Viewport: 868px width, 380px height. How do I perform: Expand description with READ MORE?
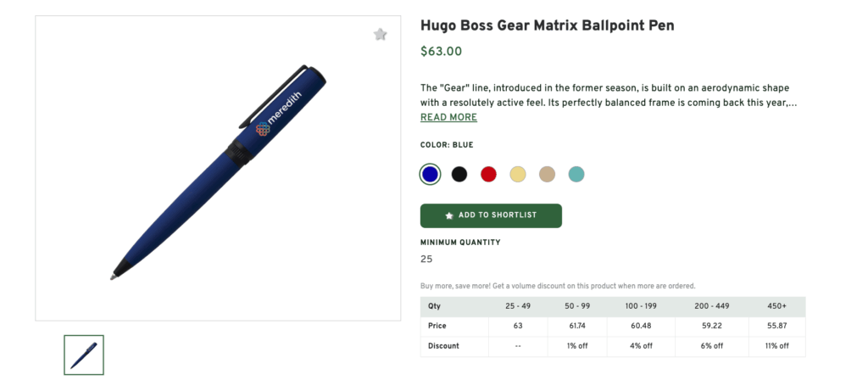point(448,117)
